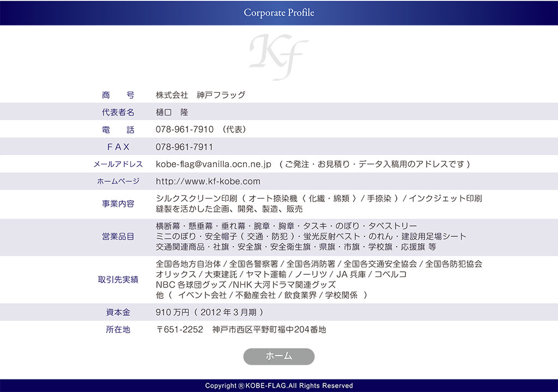Click the 所在地 row label
This screenshot has width=558, height=392.
118,329
